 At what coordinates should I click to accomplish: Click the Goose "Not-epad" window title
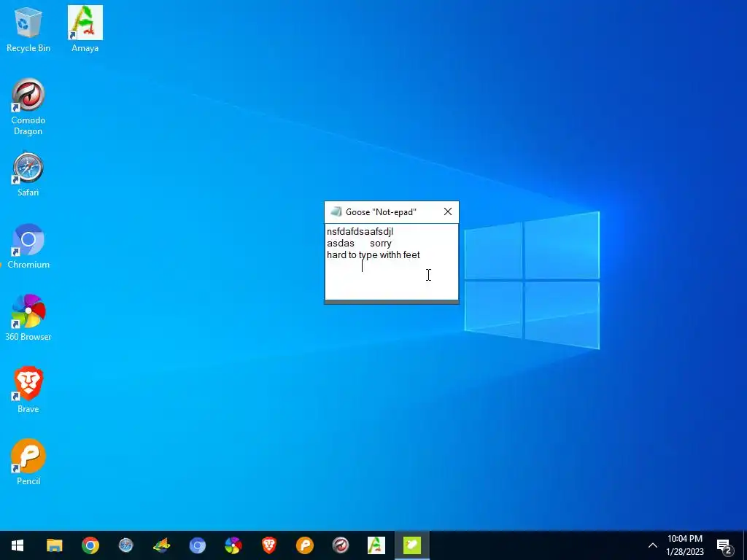tap(381, 212)
